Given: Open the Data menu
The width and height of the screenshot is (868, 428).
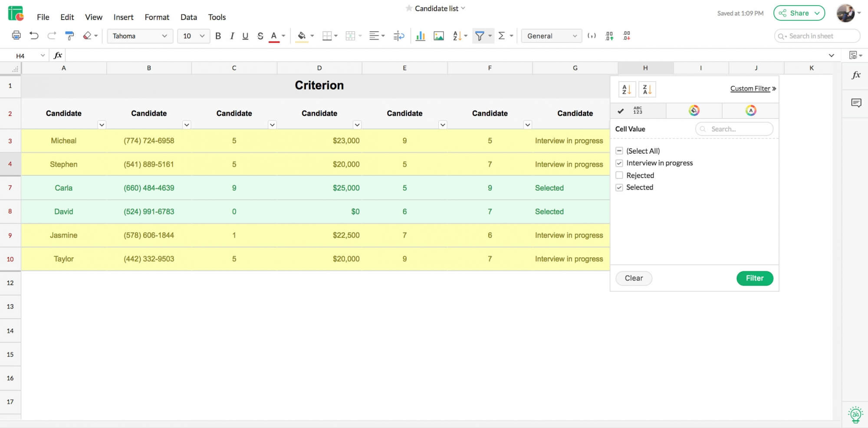Looking at the screenshot, I should point(189,17).
